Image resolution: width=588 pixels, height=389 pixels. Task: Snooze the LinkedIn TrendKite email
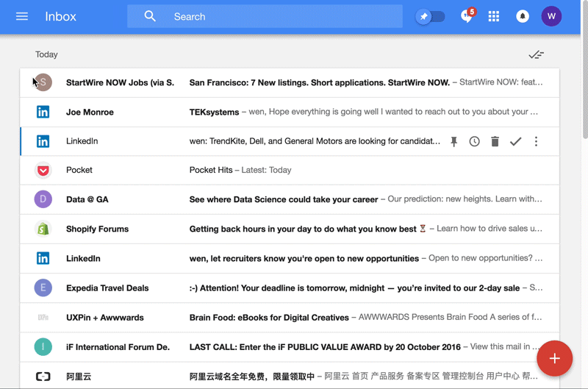coord(474,141)
